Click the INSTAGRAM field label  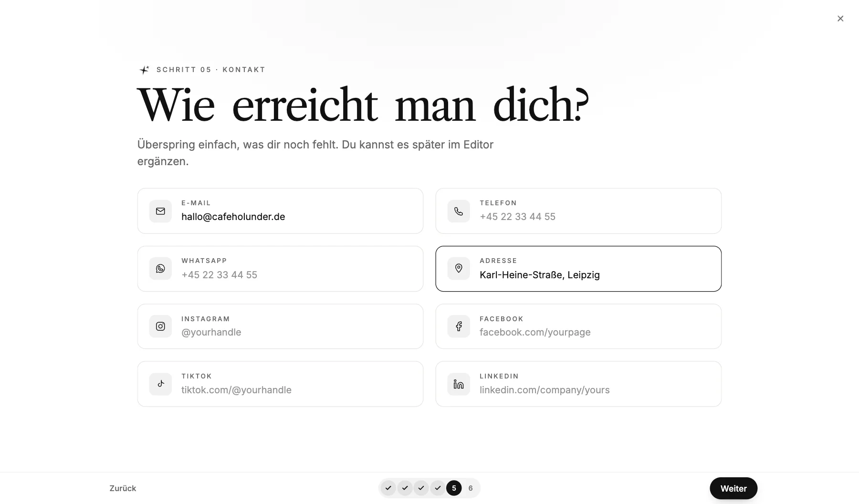(x=206, y=319)
